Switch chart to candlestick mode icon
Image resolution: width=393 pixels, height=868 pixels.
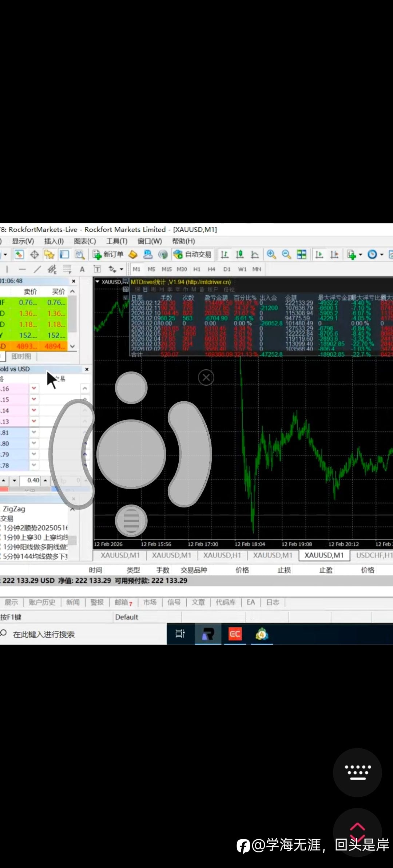click(240, 254)
